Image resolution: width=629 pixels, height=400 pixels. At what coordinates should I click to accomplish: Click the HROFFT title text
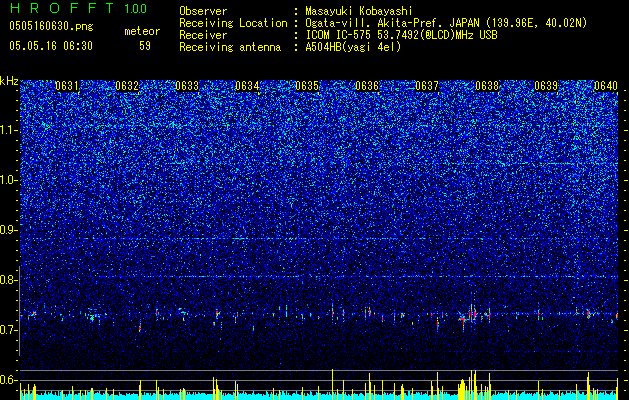pyautogui.click(x=63, y=8)
